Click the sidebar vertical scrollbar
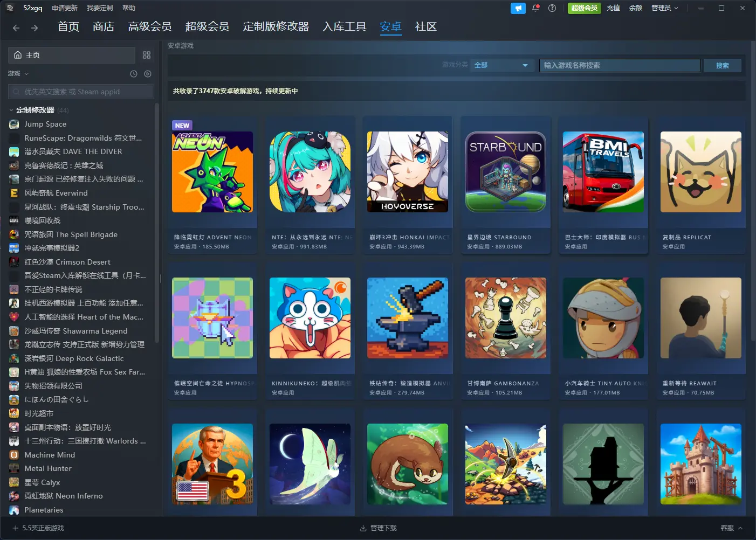Viewport: 756px width, 540px height. 157,222
